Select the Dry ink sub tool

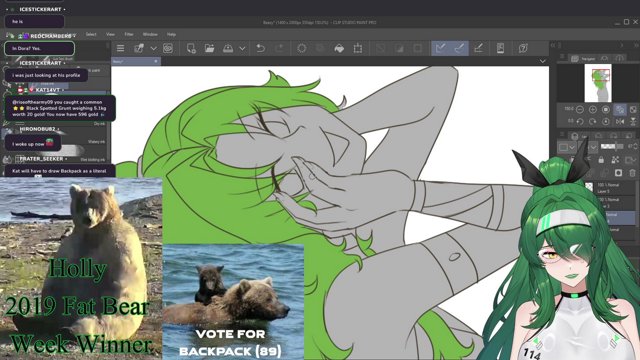coord(100,123)
